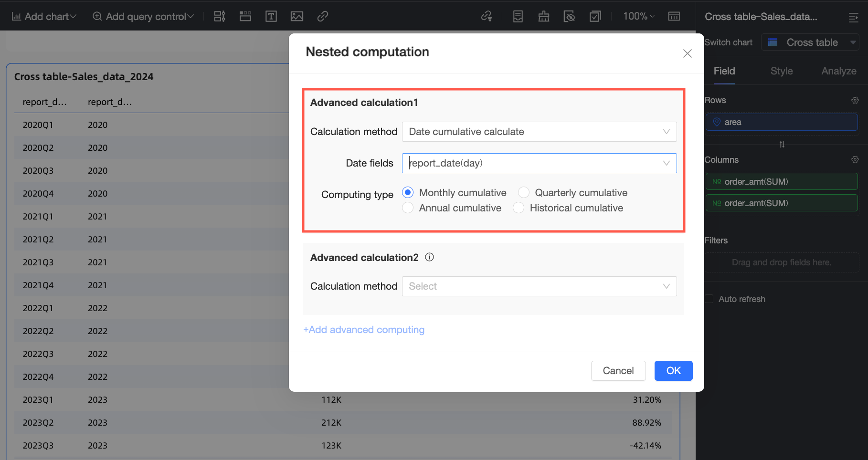Viewport: 868px width, 460px height.
Task: Select Quarterly cumulative computing type
Action: 524,193
